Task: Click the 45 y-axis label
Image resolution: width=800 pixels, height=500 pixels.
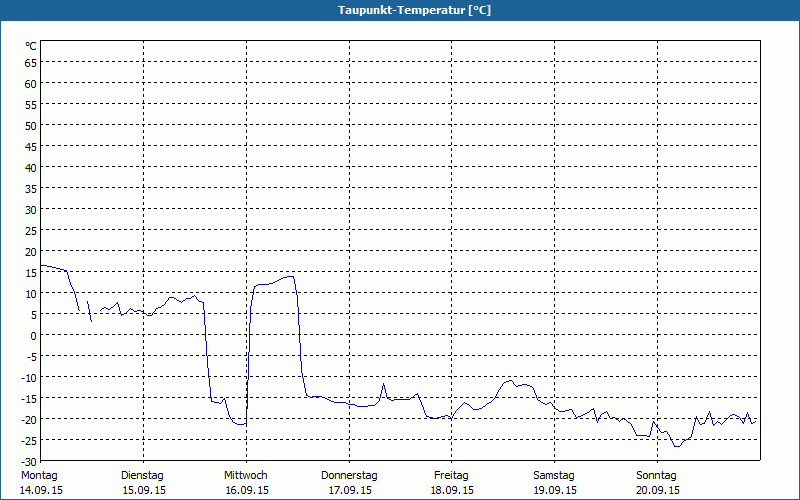Action: (31, 147)
